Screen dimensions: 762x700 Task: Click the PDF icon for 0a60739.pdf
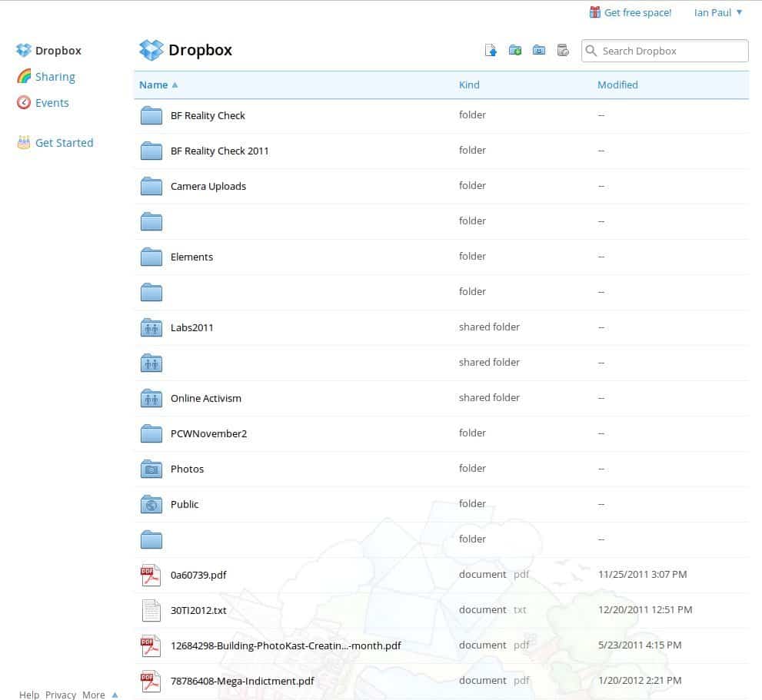pyautogui.click(x=151, y=576)
